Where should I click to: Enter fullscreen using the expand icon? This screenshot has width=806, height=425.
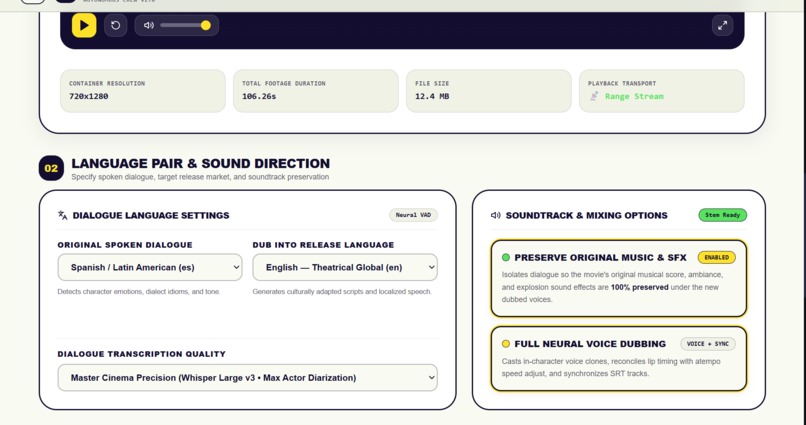coord(722,25)
